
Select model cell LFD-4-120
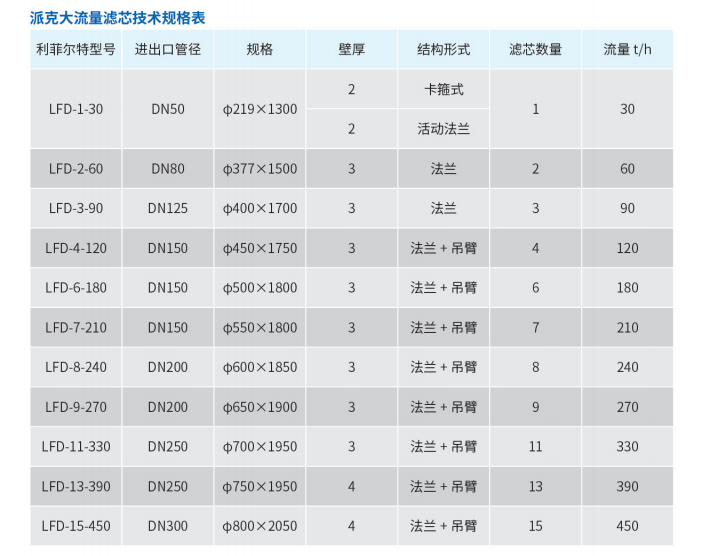(76, 248)
